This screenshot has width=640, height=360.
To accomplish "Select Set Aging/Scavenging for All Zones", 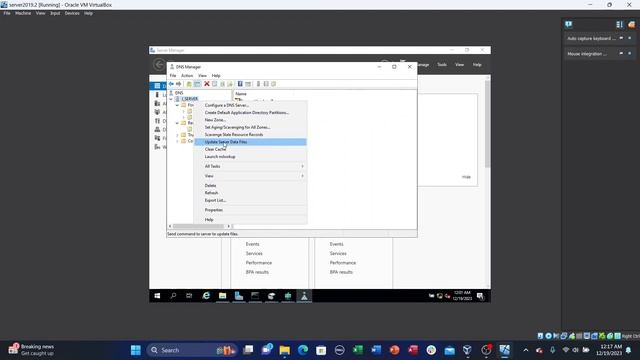I will pos(250,127).
